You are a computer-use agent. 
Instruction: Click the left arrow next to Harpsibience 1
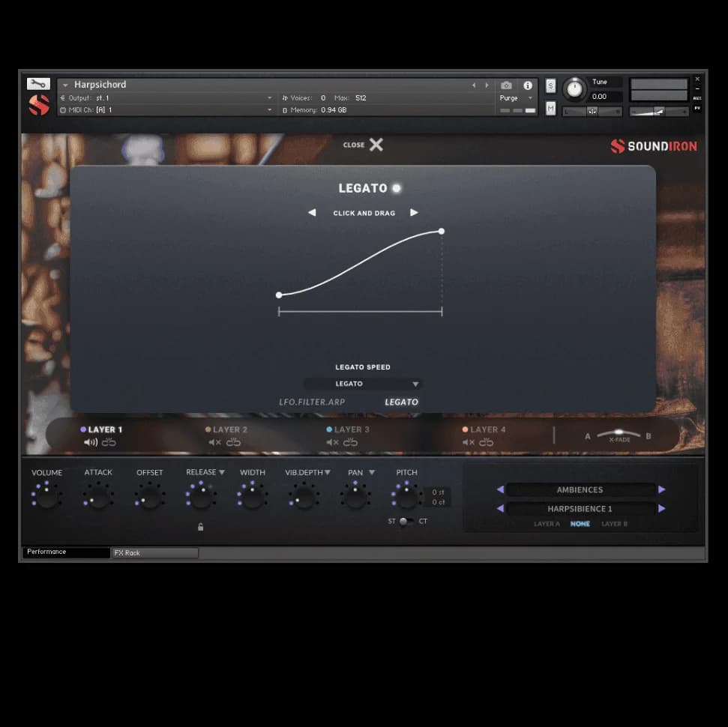coord(500,509)
